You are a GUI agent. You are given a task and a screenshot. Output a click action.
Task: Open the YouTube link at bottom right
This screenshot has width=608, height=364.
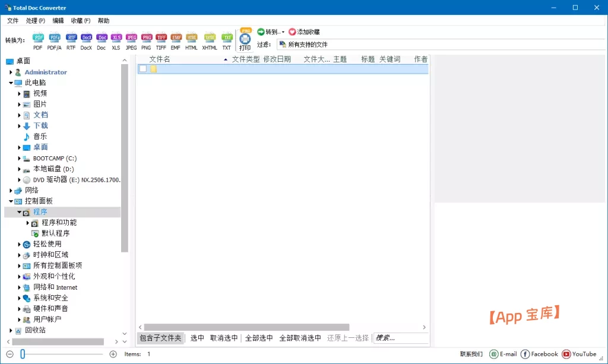point(579,354)
